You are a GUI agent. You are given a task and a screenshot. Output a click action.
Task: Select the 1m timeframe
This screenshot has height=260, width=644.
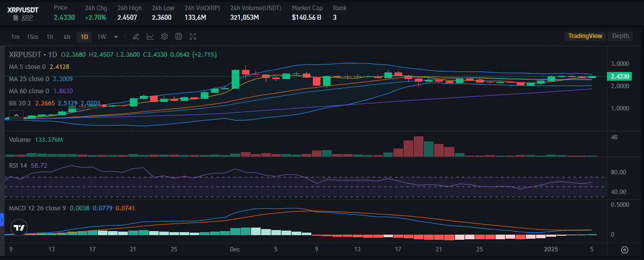(x=15, y=36)
